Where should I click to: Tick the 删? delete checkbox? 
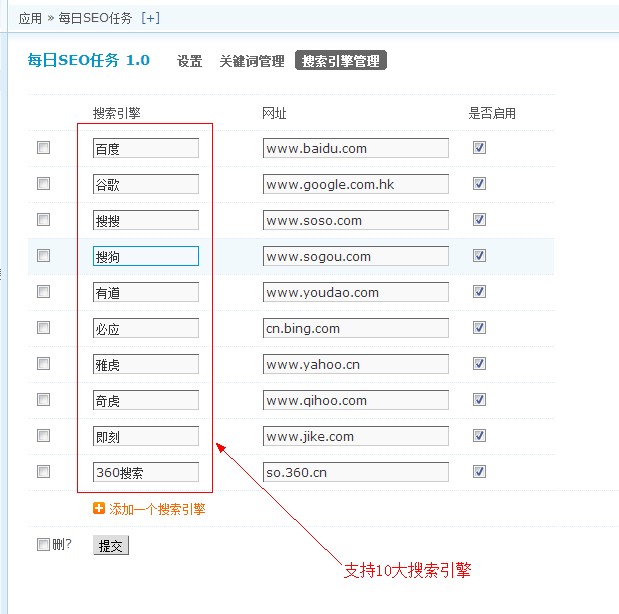point(43,545)
